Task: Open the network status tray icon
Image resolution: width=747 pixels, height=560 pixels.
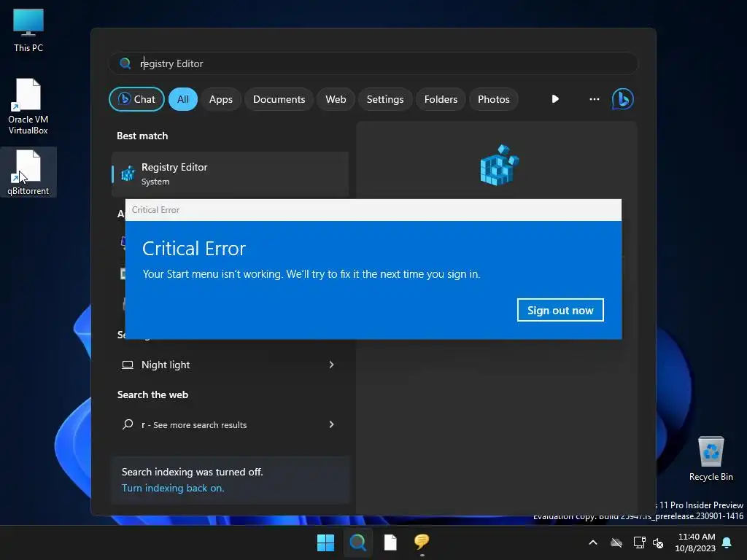Action: pos(639,542)
